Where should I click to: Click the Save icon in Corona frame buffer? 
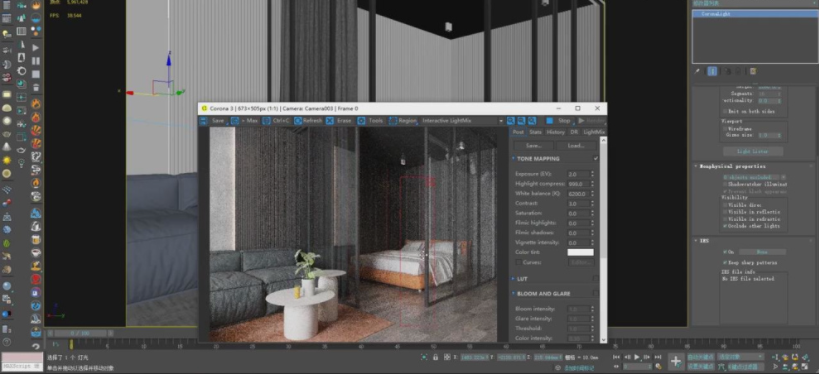204,121
